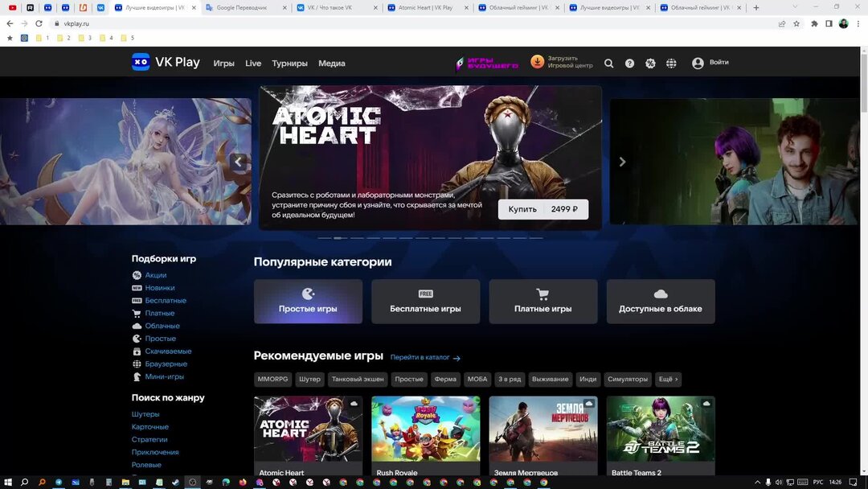868x489 pixels.
Task: Open Простые игры category card
Action: (x=308, y=302)
